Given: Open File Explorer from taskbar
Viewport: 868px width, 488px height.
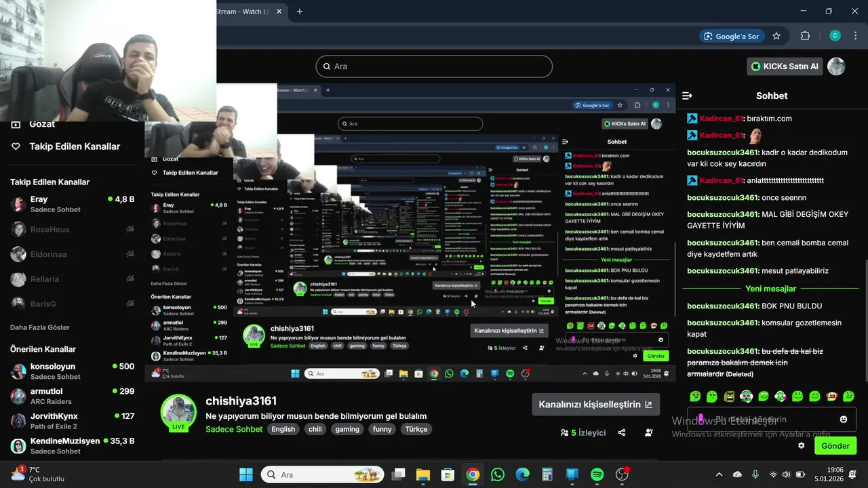Looking at the screenshot, I should 423,474.
